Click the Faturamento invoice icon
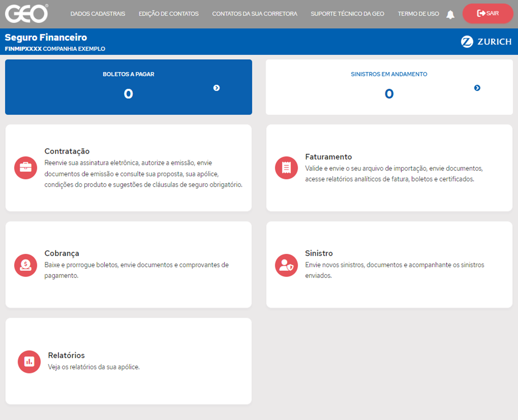The height and width of the screenshot is (420, 518). click(x=286, y=168)
